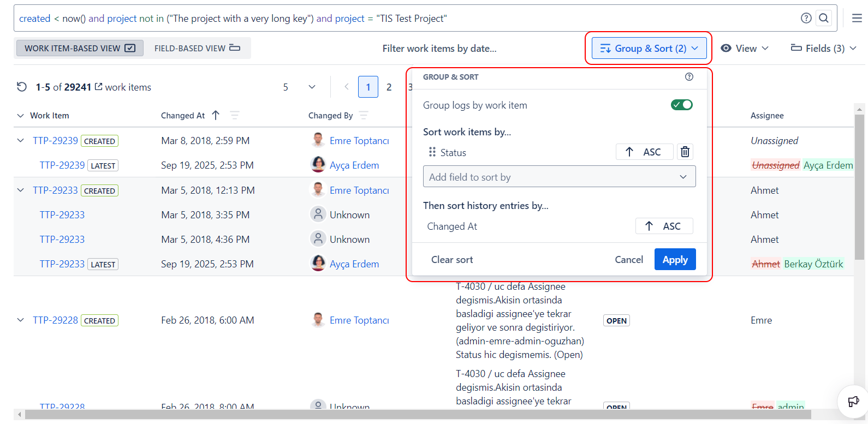Screen dimensions: 868x424
Task: Open the JQL query help icon
Action: (806, 18)
